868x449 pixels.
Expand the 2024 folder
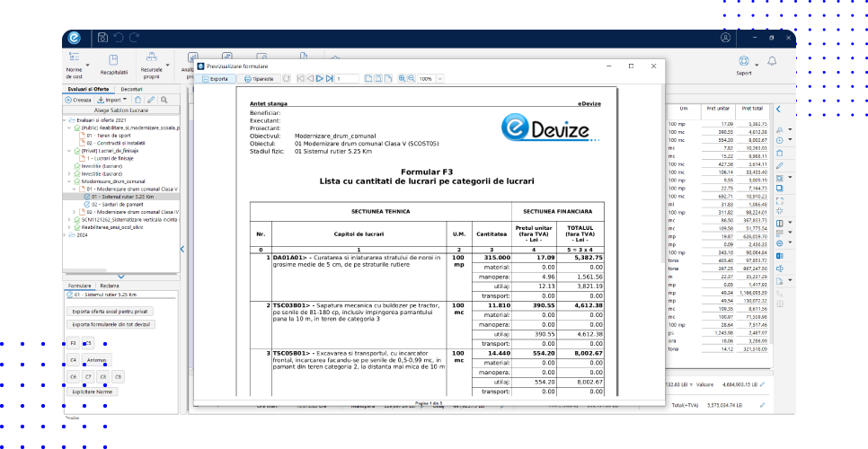[x=66, y=234]
